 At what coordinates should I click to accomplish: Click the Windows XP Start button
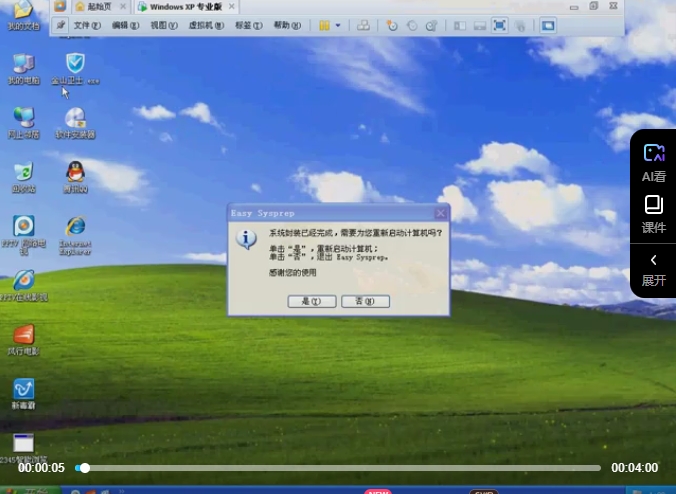pyautogui.click(x=30, y=491)
